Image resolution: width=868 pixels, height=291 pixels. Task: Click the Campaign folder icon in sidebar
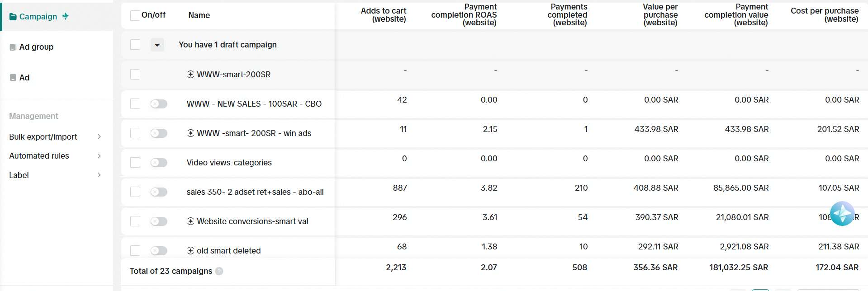pyautogui.click(x=13, y=17)
